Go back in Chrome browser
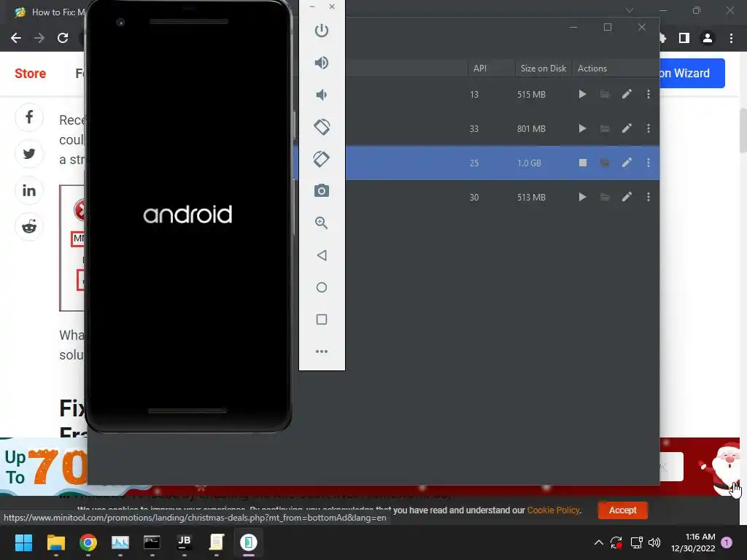 [16, 38]
